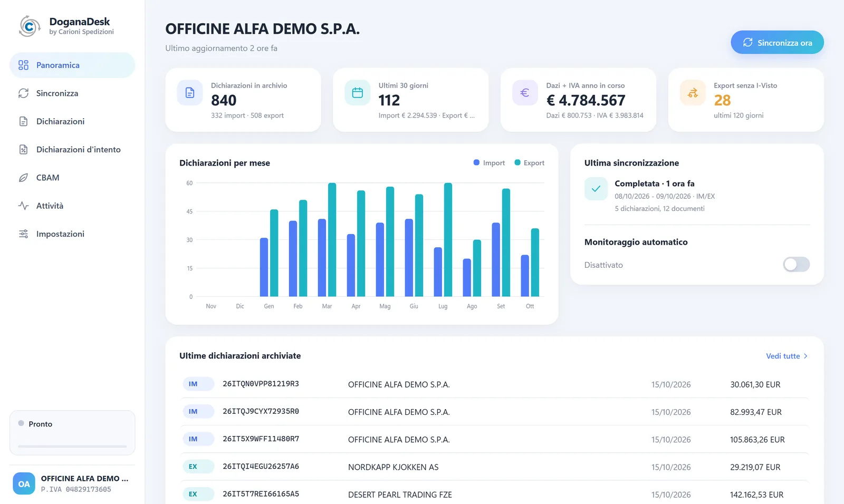Click the orange icon on Export senza I-Visto card
Viewport: 844px width, 504px height.
coord(693,93)
